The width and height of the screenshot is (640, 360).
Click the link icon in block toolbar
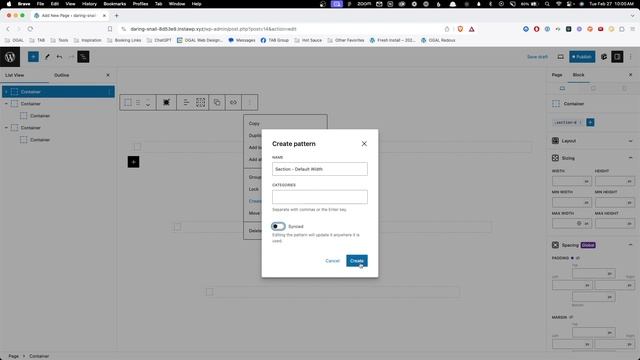[233, 102]
